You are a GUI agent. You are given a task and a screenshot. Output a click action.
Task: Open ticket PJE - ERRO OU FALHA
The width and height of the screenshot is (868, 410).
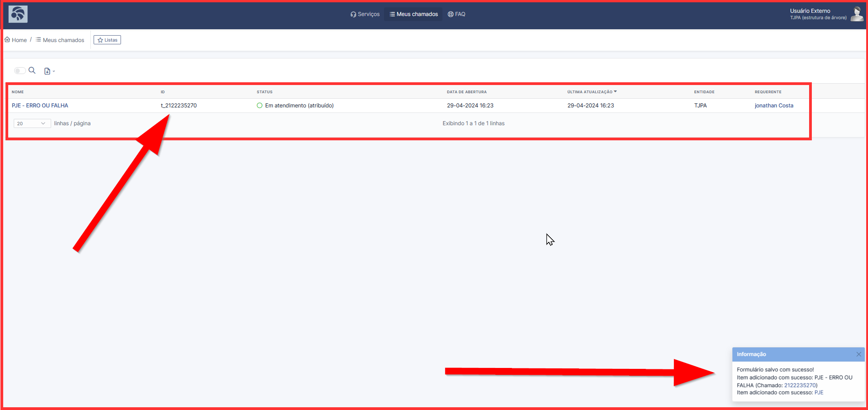[x=40, y=106]
